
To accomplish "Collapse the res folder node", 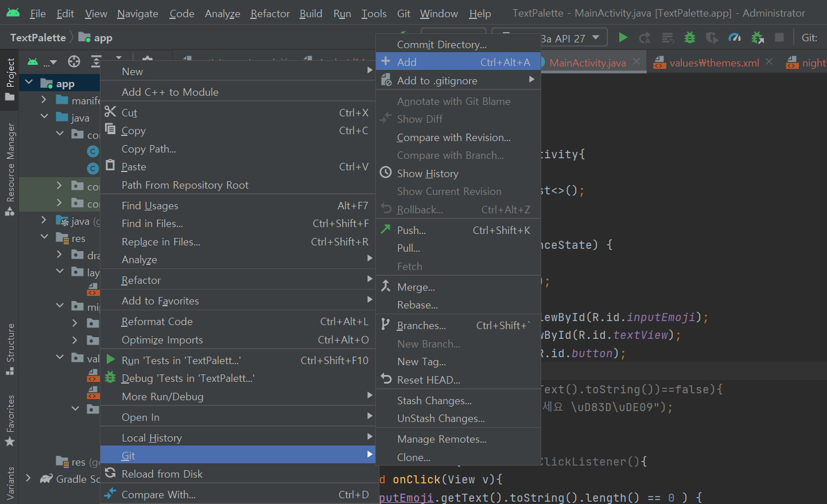I will tap(44, 237).
